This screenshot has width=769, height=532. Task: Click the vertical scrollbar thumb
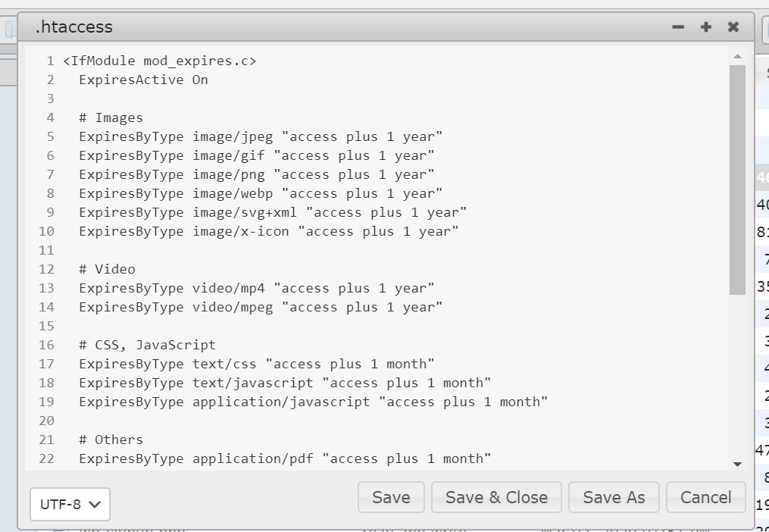(x=737, y=179)
